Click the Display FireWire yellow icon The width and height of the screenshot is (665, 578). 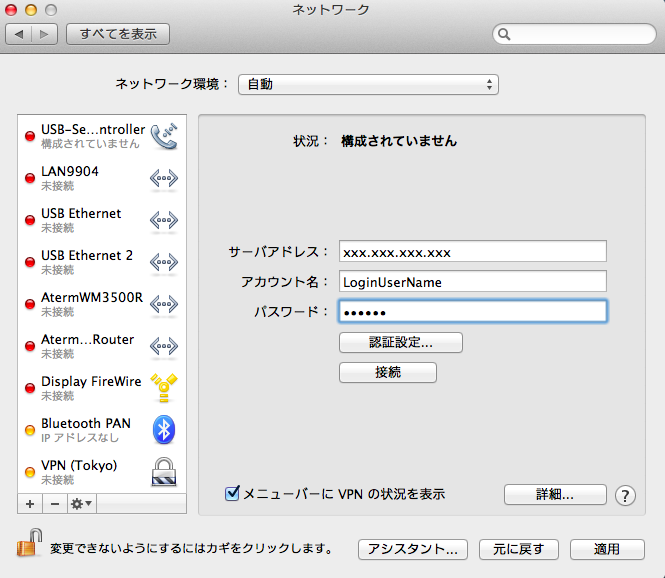click(164, 388)
